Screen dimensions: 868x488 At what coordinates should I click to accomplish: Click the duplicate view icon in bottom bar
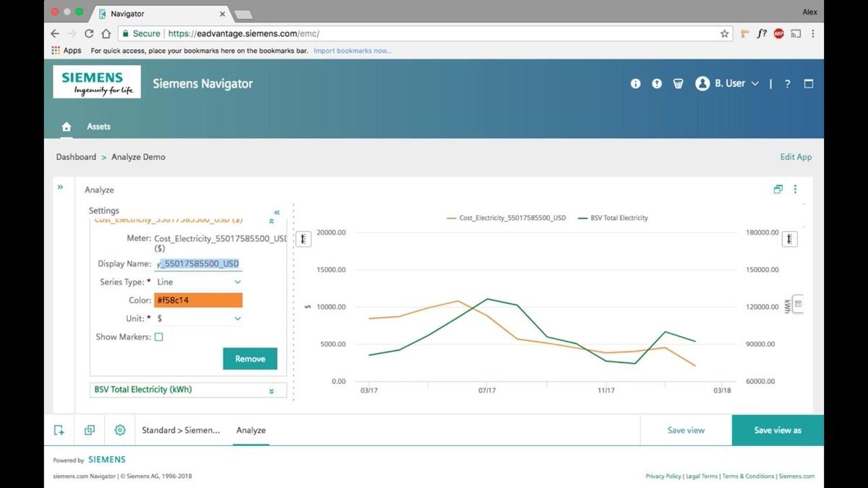[90, 430]
